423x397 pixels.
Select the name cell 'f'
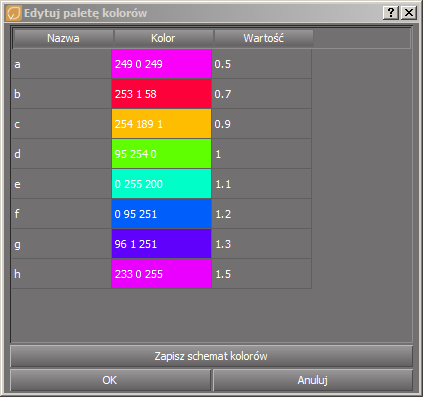coord(62,214)
